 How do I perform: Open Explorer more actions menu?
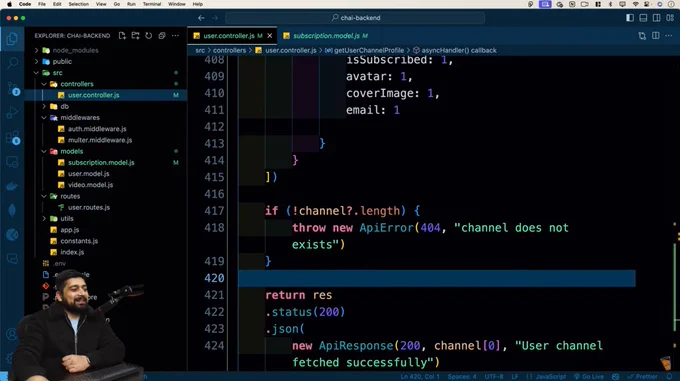pyautogui.click(x=175, y=36)
